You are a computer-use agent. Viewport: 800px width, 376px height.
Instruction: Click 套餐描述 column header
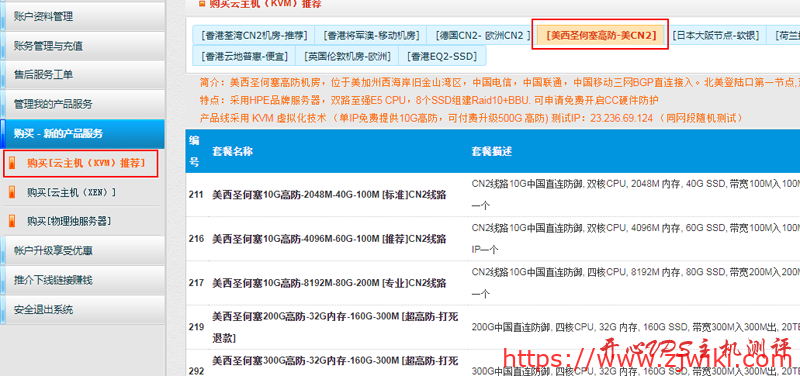[492, 152]
